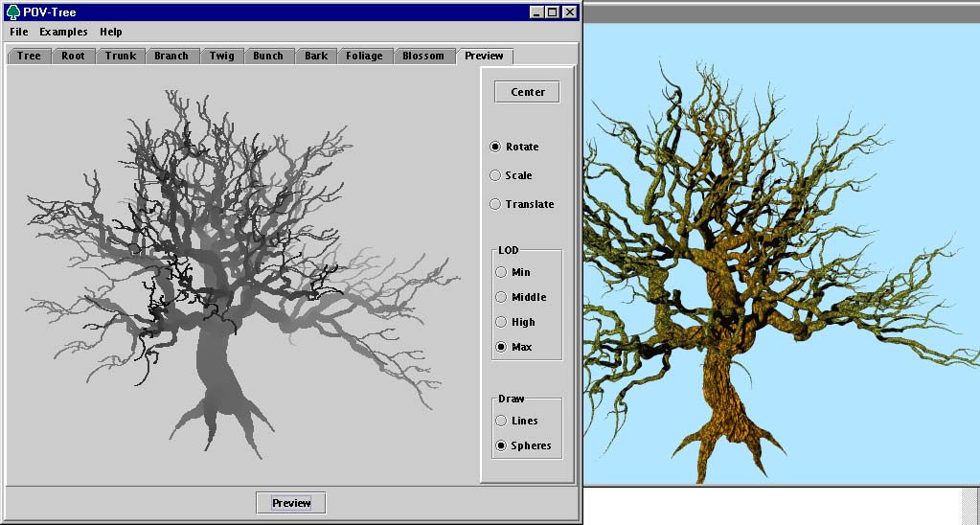Click the Preview button at bottom
The image size is (980, 525).
[x=291, y=503]
